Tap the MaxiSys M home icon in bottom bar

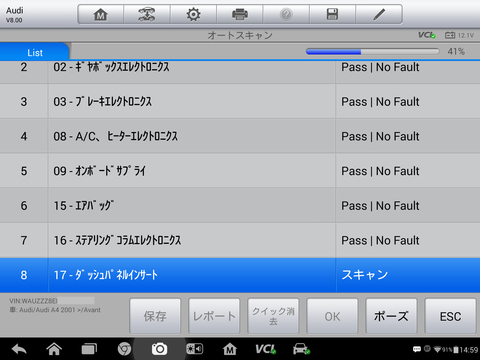tap(230, 349)
